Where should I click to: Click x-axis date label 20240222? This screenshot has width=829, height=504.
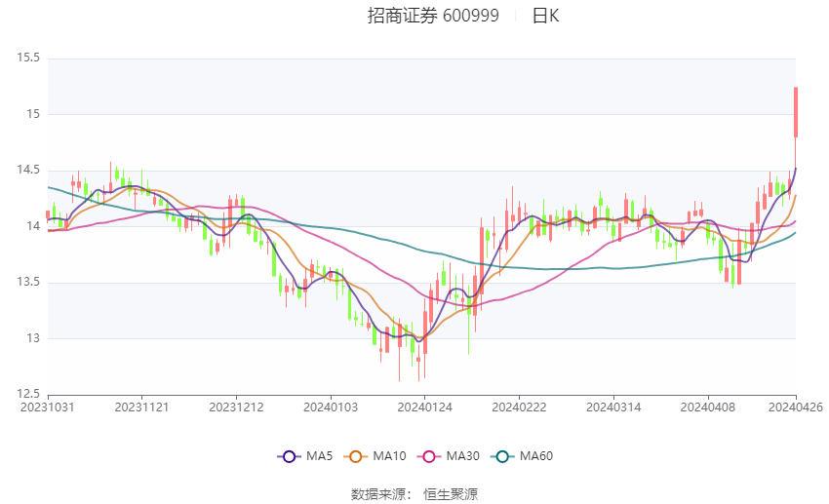519,407
